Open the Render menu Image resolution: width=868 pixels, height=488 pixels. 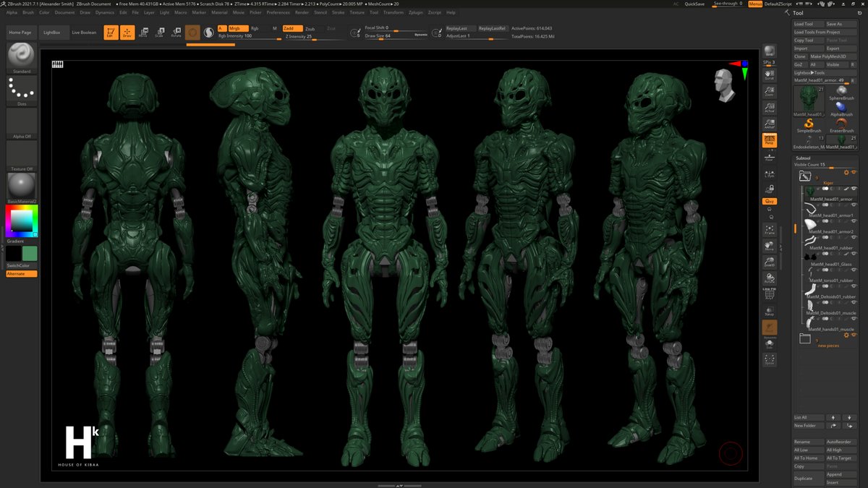(x=302, y=12)
